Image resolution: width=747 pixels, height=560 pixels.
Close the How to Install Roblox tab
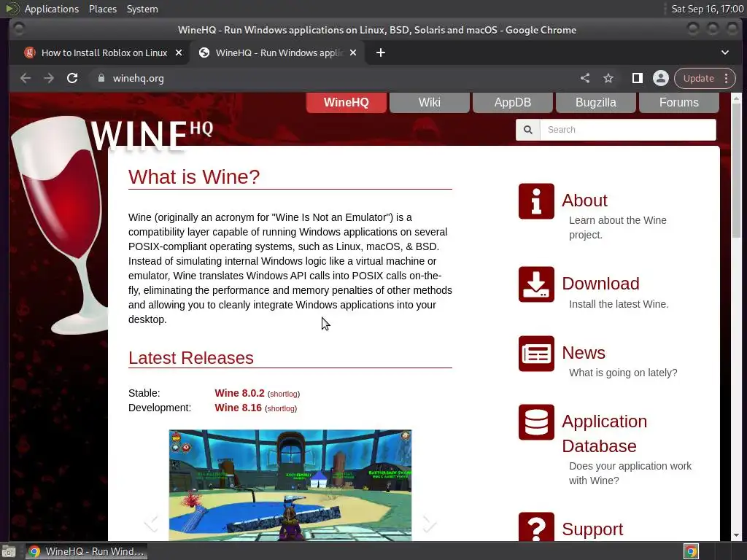(x=179, y=52)
